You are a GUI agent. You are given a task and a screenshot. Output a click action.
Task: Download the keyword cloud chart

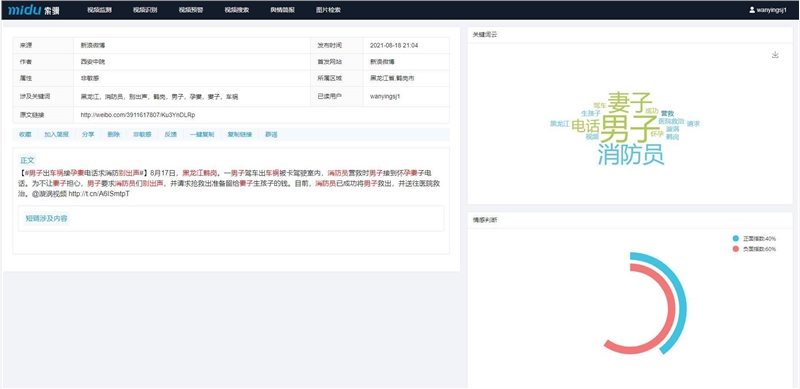[775, 55]
